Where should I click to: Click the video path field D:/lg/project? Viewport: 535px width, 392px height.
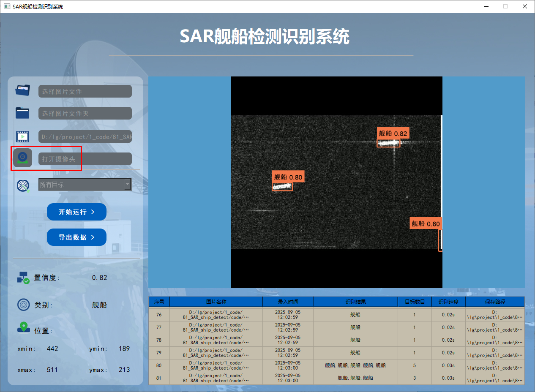(85, 136)
